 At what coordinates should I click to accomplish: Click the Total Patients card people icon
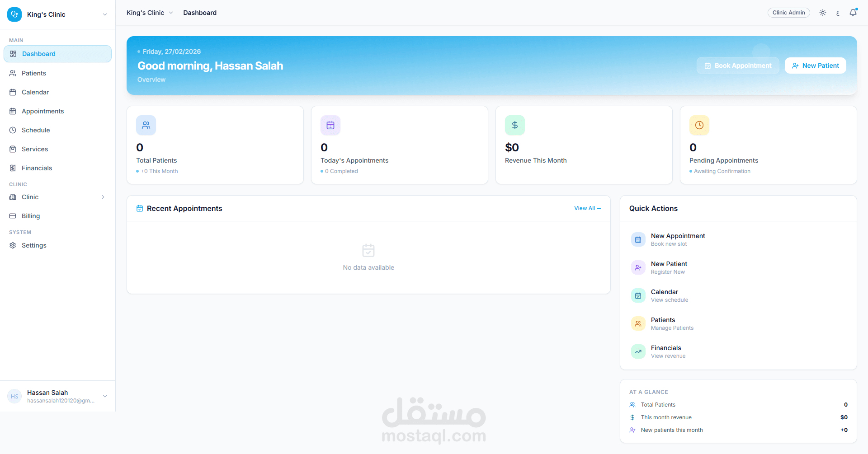(146, 125)
